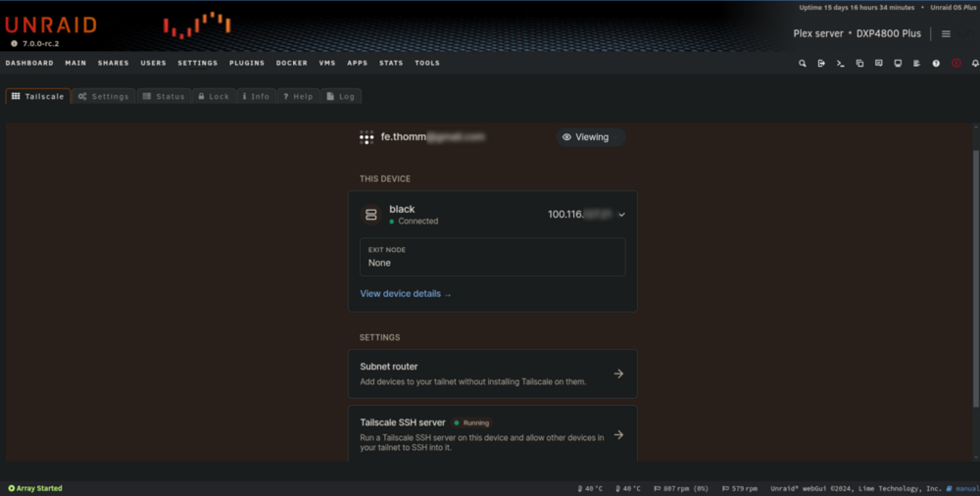Click the Lime Technology copyright text
The height and width of the screenshot is (496, 980).
click(856, 488)
